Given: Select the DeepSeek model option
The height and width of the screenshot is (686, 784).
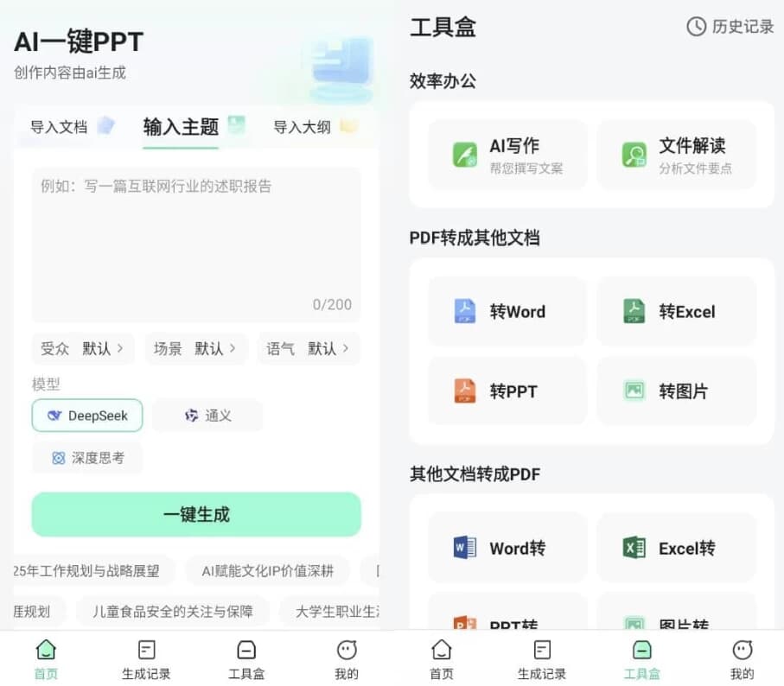Looking at the screenshot, I should coord(86,416).
